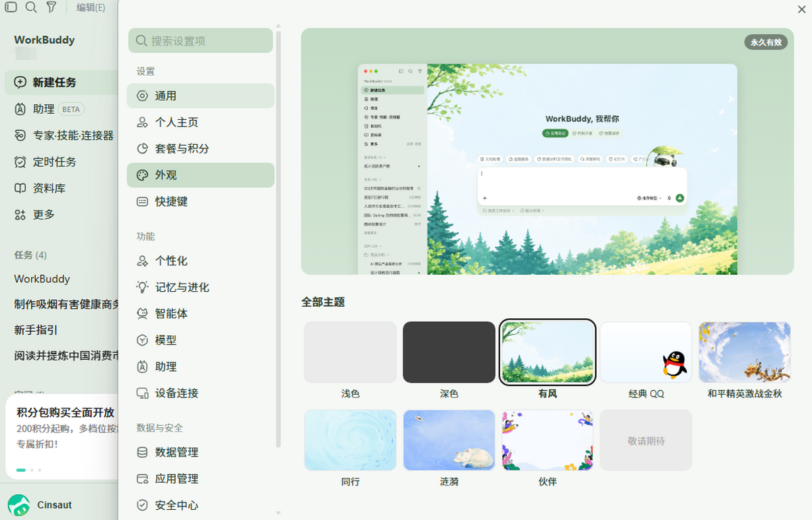Click the settings list vertical scrollbar

tap(278, 238)
